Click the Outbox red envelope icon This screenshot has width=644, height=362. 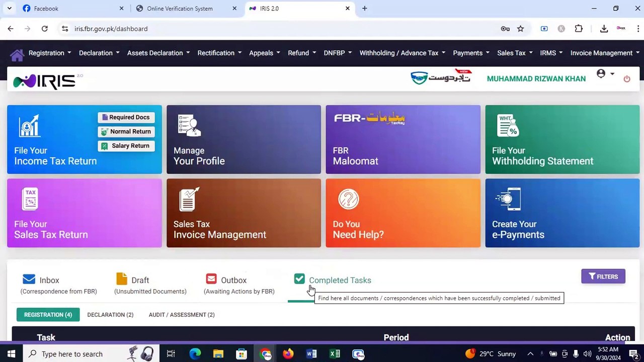coord(211,279)
